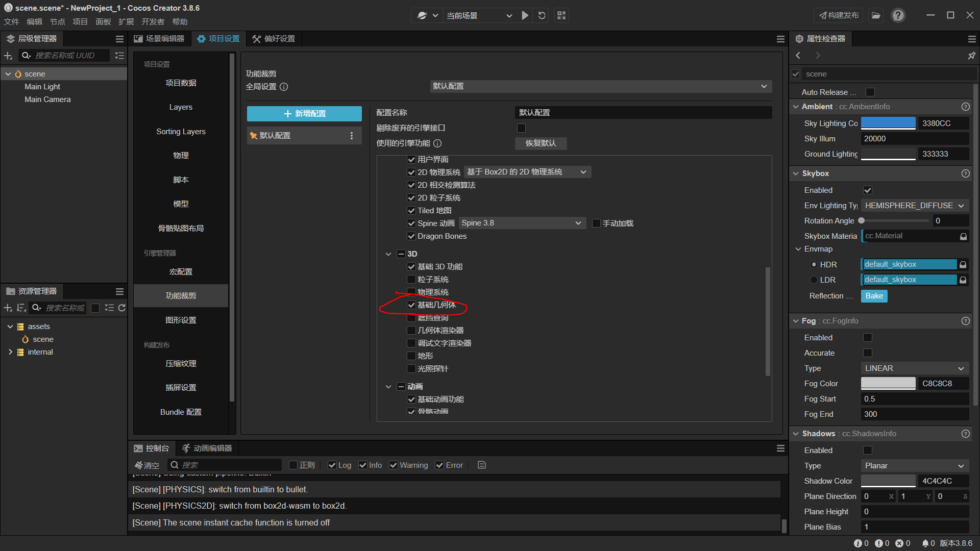Click add node plus in hierarchy

pyautogui.click(x=8, y=56)
